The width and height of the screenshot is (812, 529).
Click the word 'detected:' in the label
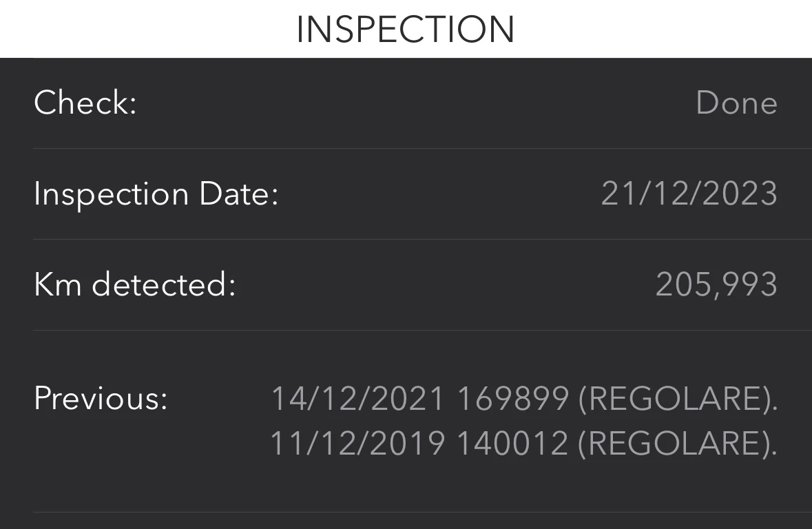pyautogui.click(x=164, y=285)
